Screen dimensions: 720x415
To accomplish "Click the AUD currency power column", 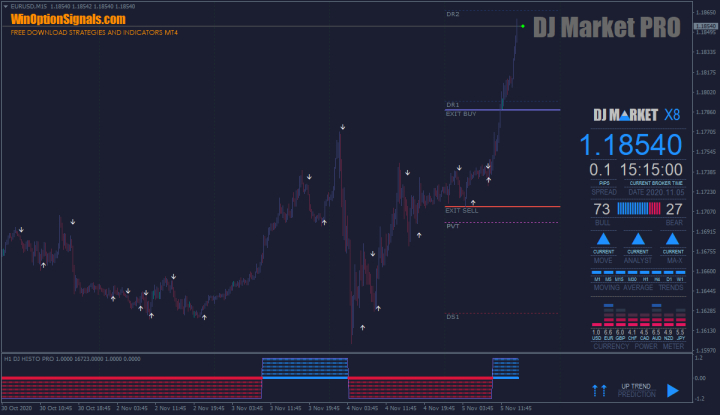I will tap(657, 315).
